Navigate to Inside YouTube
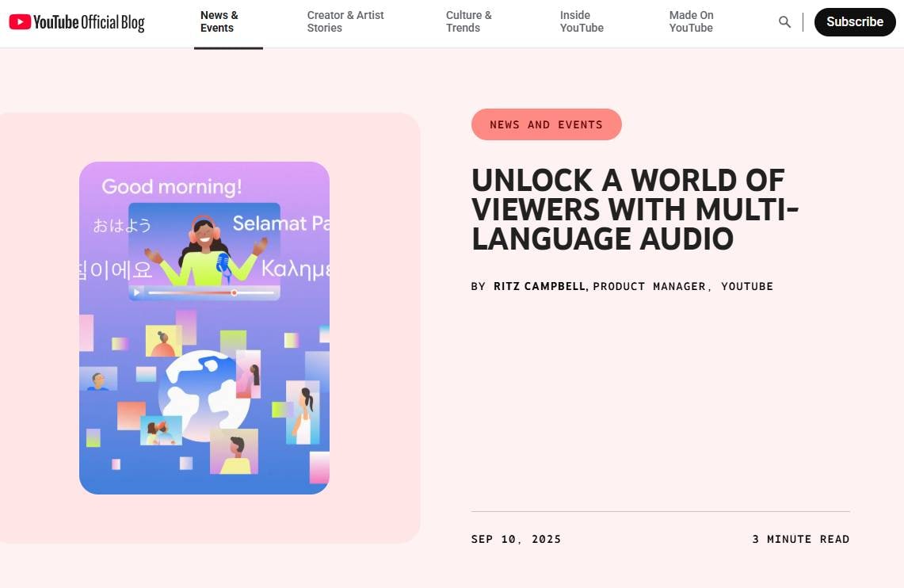The image size is (904, 588). click(582, 21)
